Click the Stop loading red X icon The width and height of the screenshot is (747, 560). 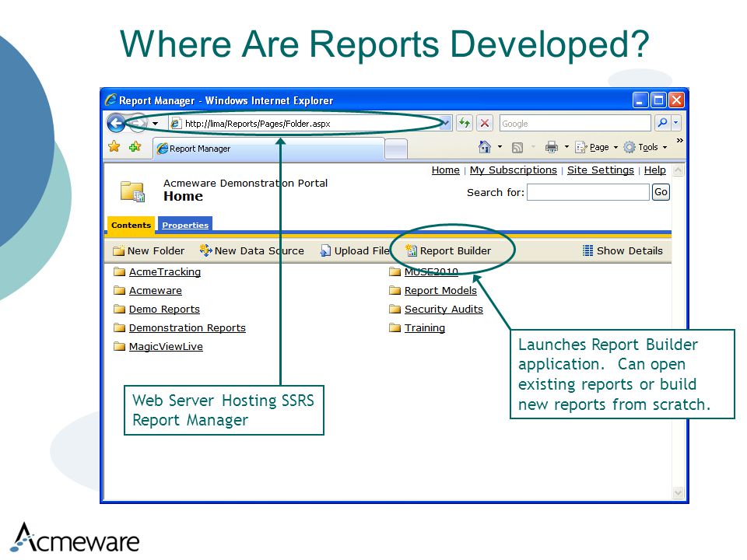[x=485, y=124]
